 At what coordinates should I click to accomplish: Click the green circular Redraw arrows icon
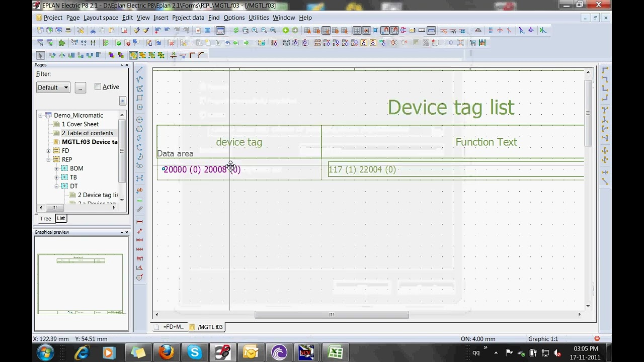click(x=236, y=30)
